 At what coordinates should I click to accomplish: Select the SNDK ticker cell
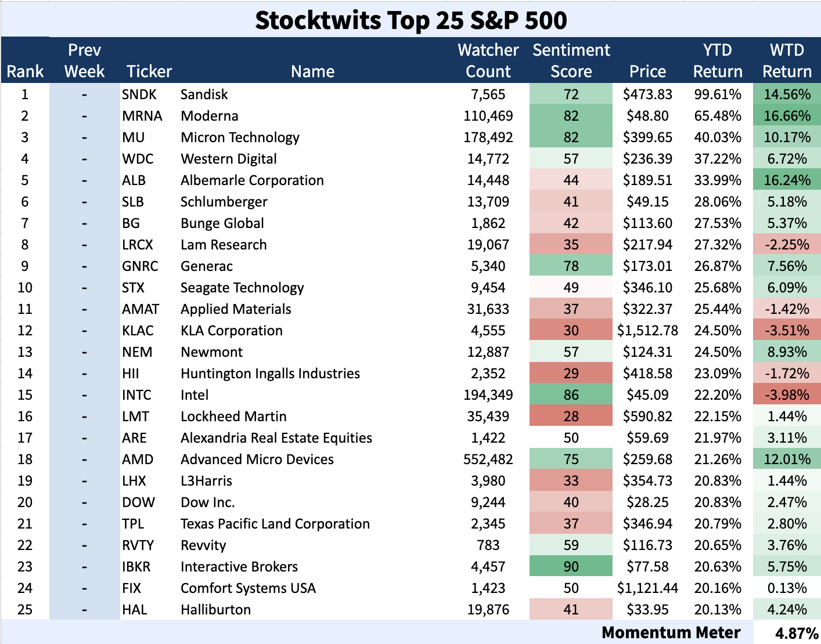point(139,95)
